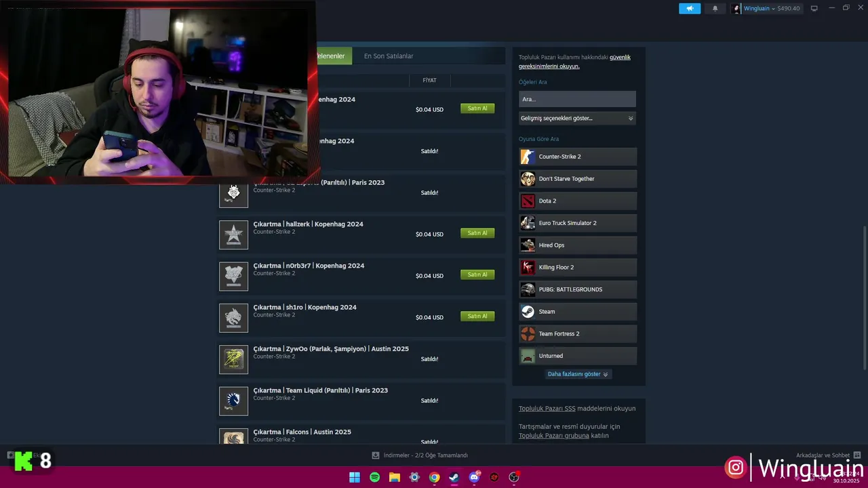
Task: Select Don't Starve Together game filter
Action: (578, 179)
